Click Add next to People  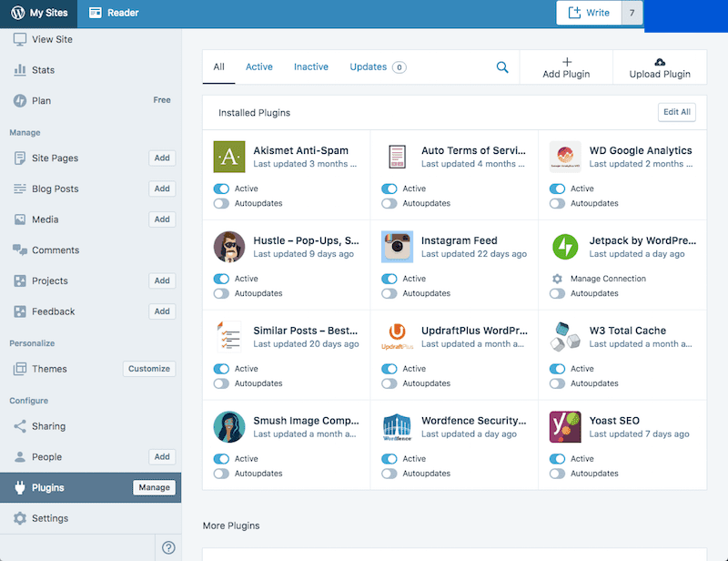pyautogui.click(x=162, y=457)
